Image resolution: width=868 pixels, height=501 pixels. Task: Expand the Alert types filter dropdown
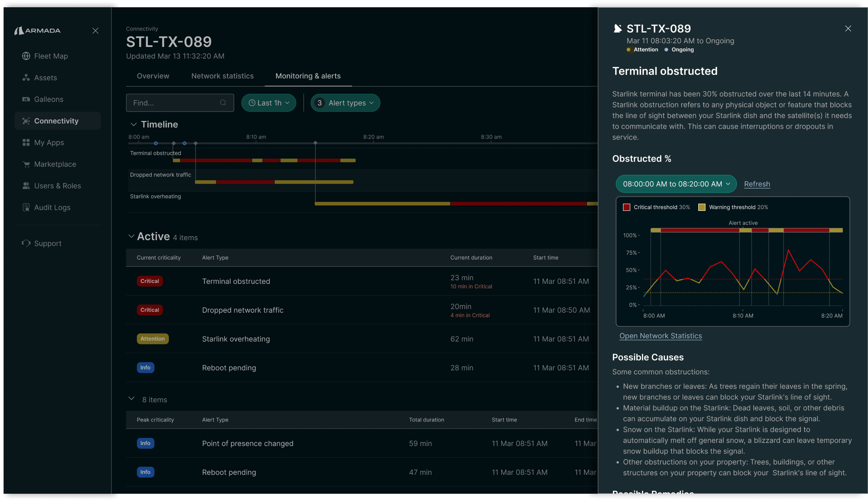click(345, 103)
